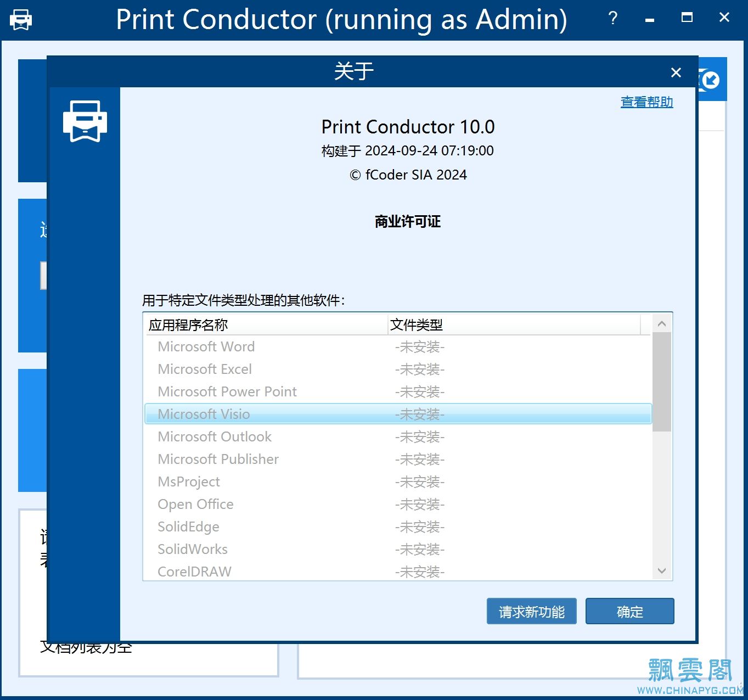Select the Microsoft Outlook row
748x700 pixels.
click(x=398, y=437)
